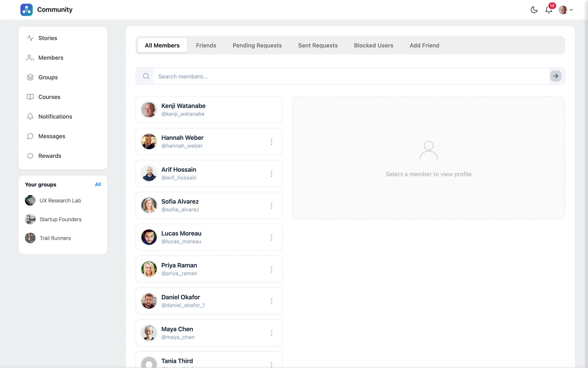
Task: Toggle dark mode moon icon
Action: point(534,10)
